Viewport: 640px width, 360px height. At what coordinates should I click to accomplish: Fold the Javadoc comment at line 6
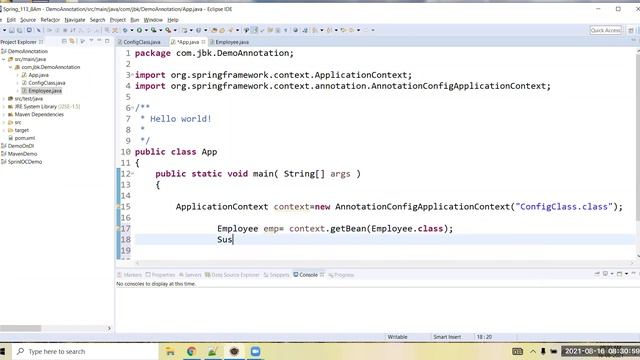click(133, 107)
